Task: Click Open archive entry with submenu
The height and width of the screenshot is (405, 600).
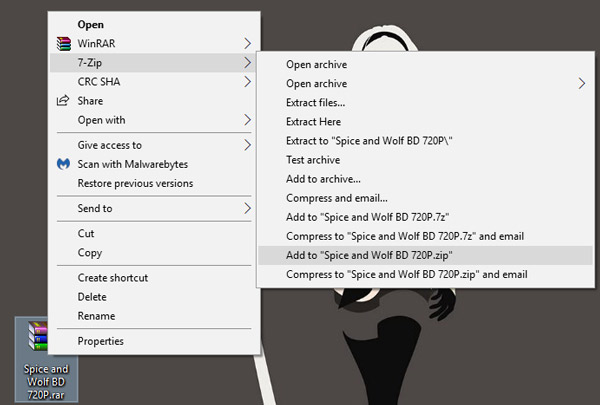Action: tap(426, 83)
